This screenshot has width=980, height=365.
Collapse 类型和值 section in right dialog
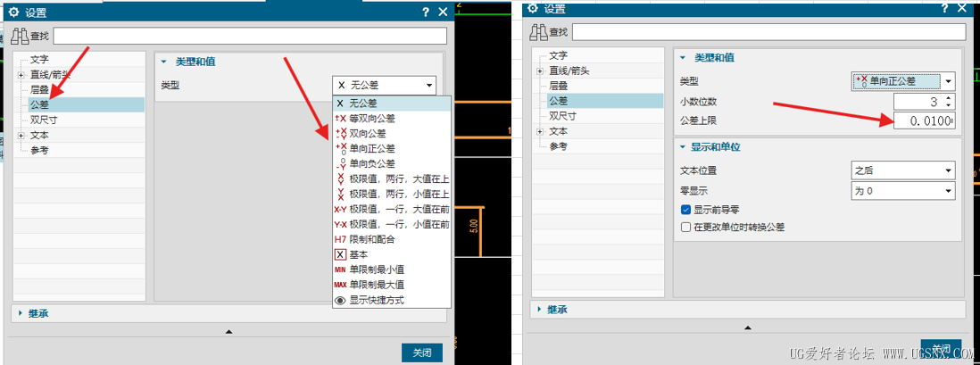[683, 57]
